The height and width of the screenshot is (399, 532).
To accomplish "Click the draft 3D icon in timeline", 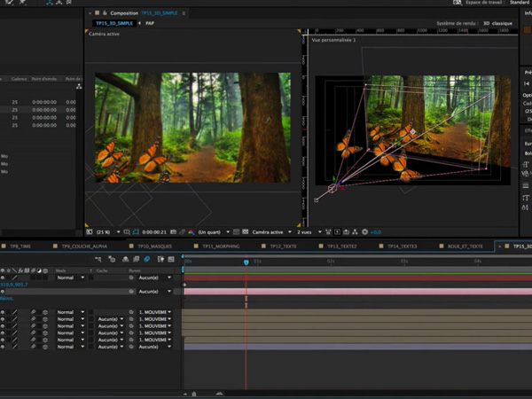I will pos(112,259).
